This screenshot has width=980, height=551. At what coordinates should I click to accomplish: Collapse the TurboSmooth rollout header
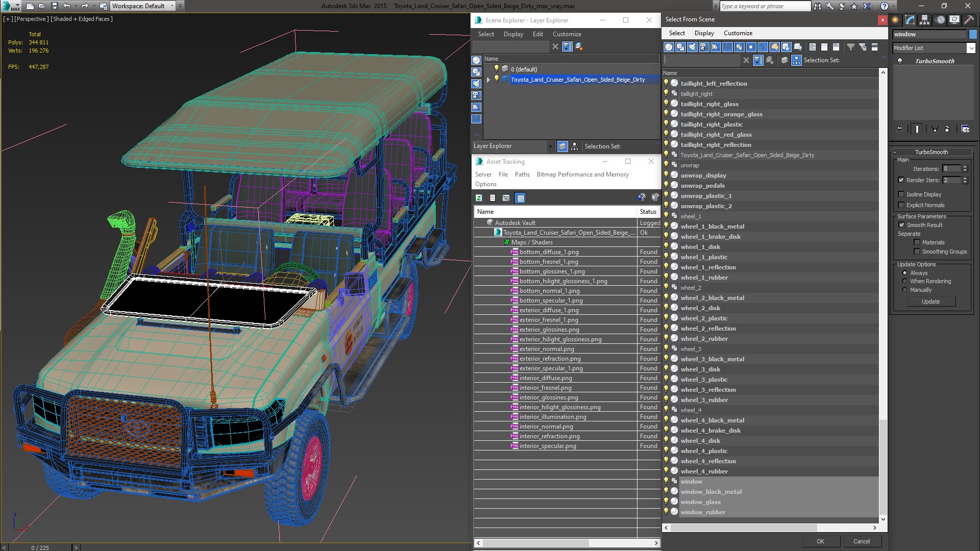click(x=931, y=152)
